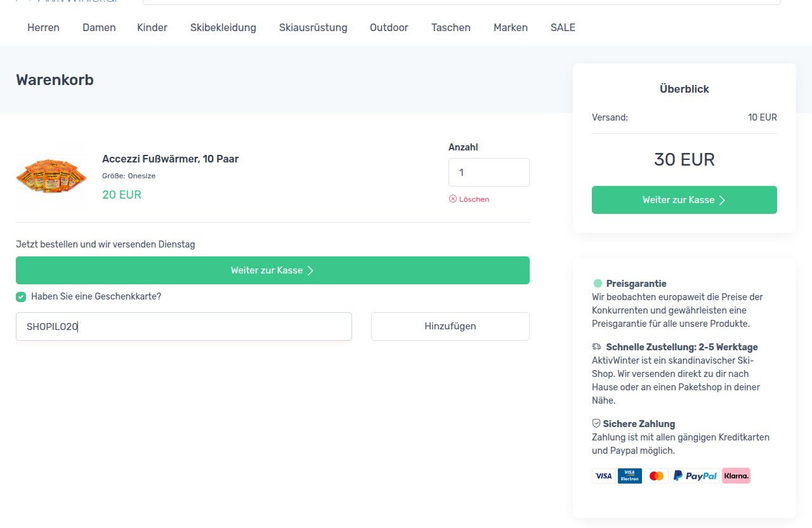Click the Versand 10 EUR value
This screenshot has width=812, height=528.
(763, 117)
